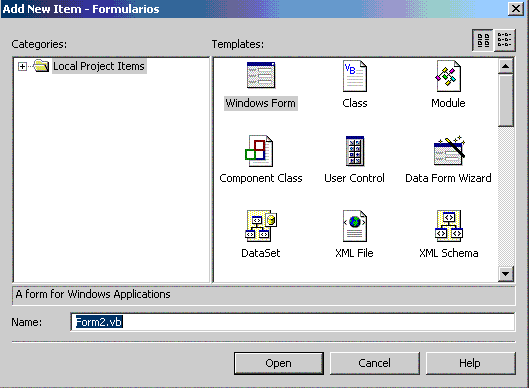Close the Add New Item dialog
The height and width of the screenshot is (388, 529).
pos(516,8)
